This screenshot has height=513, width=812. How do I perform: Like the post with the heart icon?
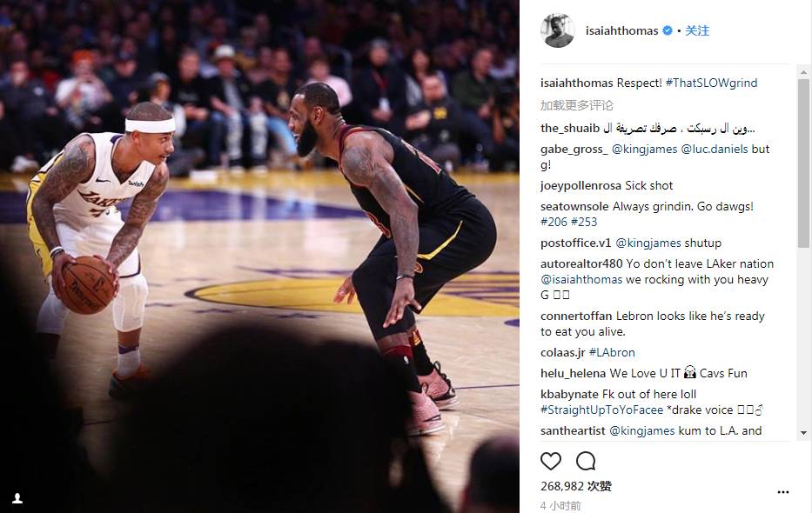click(551, 461)
